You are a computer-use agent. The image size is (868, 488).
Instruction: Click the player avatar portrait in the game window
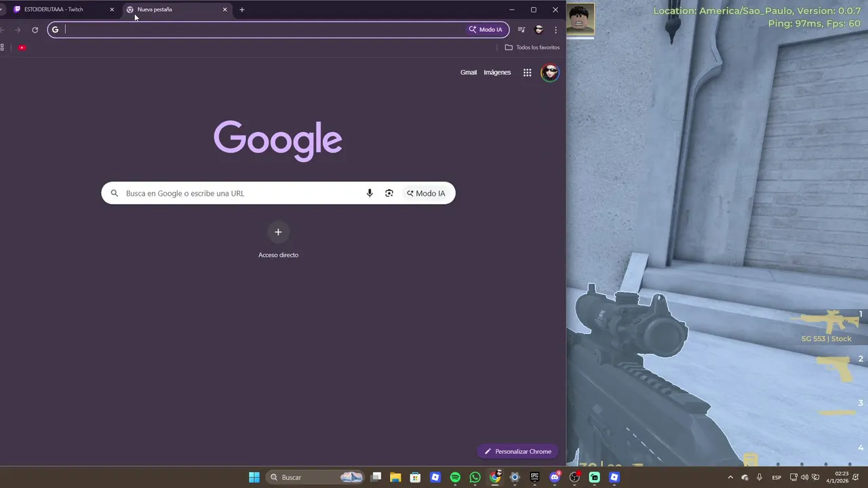pyautogui.click(x=580, y=18)
